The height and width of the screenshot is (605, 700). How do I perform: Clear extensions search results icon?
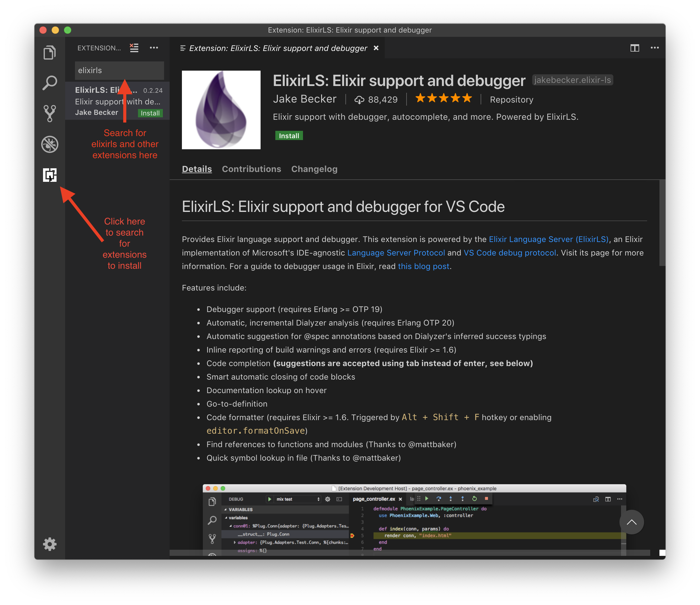click(134, 48)
